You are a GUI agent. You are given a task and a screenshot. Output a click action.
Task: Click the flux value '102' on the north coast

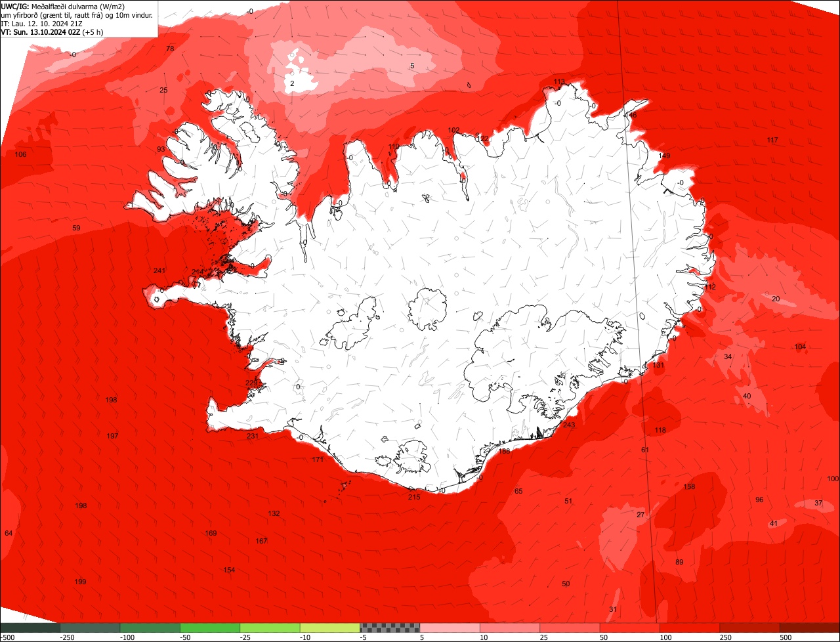point(453,130)
